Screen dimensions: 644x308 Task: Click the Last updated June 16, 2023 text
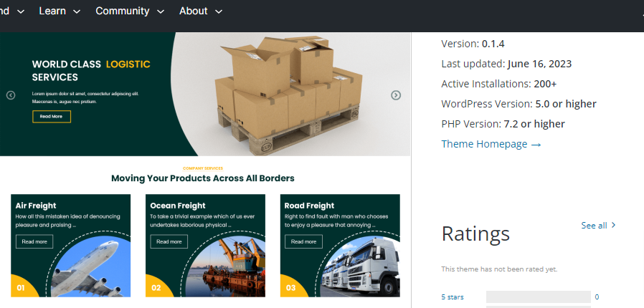(506, 64)
